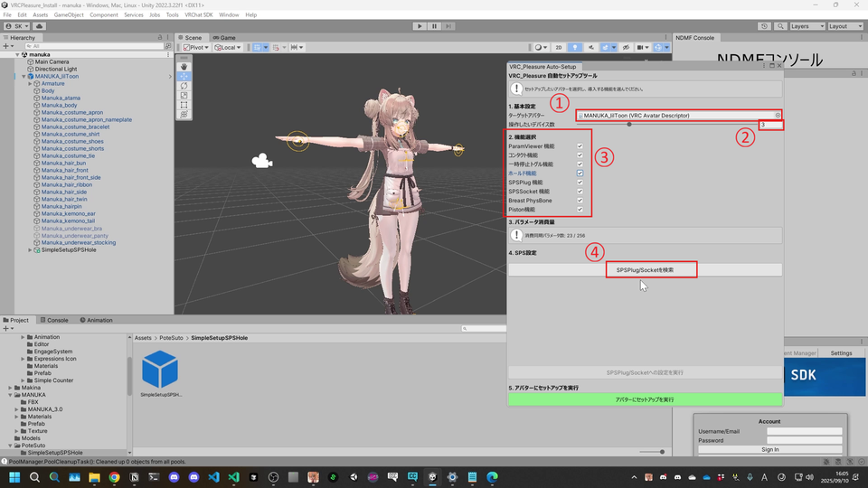
Task: Open the Local dropdown
Action: pyautogui.click(x=228, y=48)
